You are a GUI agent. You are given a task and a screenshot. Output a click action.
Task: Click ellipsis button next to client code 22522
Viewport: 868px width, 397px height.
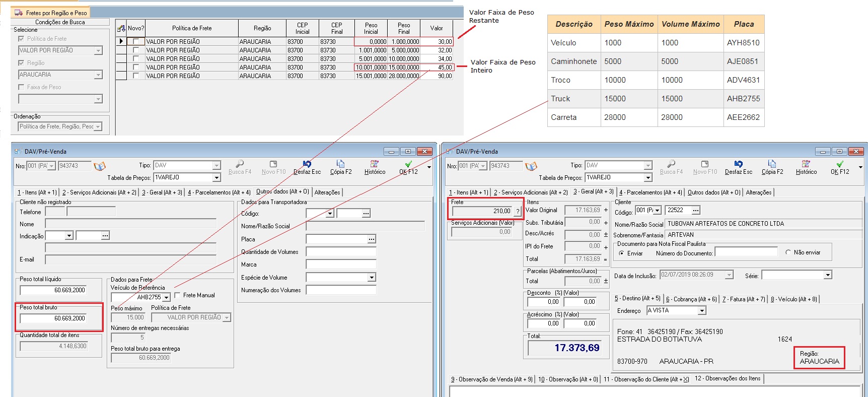coord(695,210)
